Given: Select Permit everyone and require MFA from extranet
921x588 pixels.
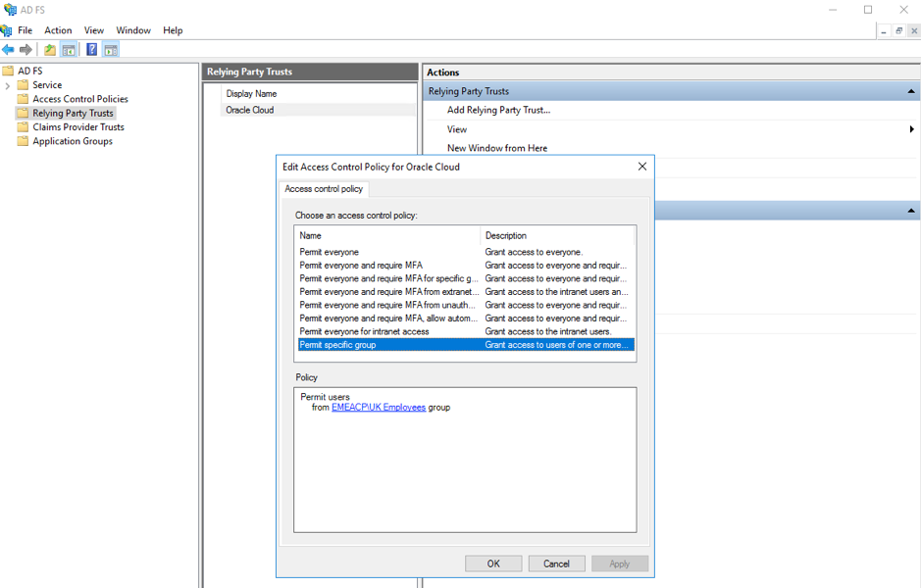Looking at the screenshot, I should tap(465, 292).
